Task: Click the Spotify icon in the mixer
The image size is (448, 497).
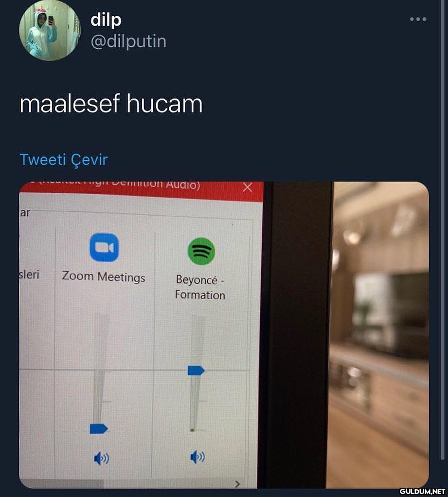Action: pos(201,251)
